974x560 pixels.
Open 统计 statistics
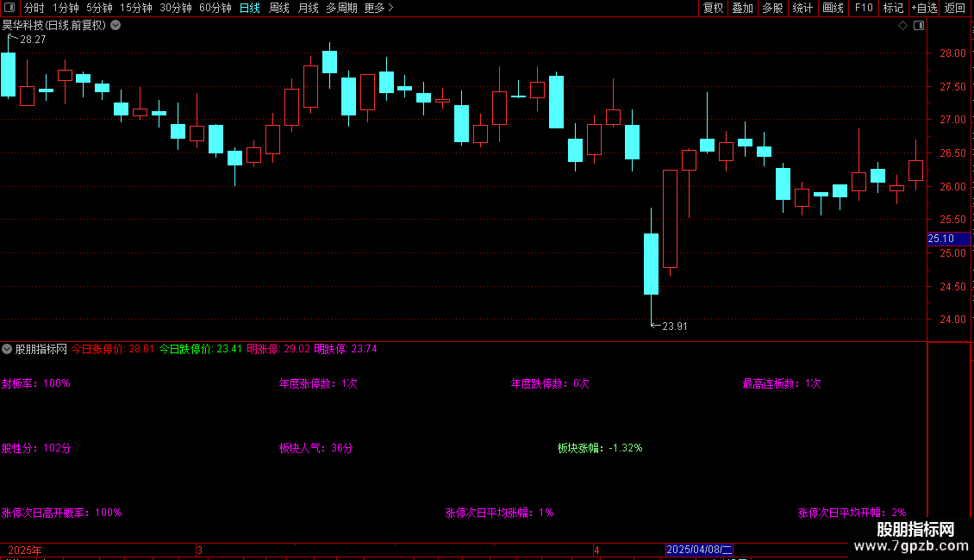802,8
